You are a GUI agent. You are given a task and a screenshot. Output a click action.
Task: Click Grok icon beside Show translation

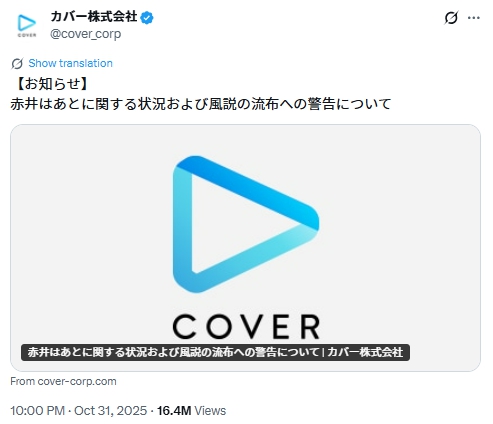click(x=17, y=63)
